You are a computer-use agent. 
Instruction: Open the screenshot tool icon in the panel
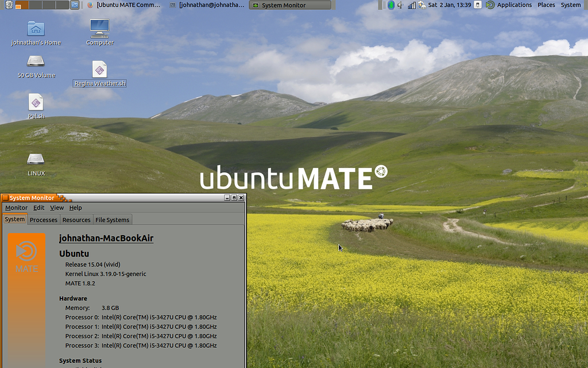75,5
